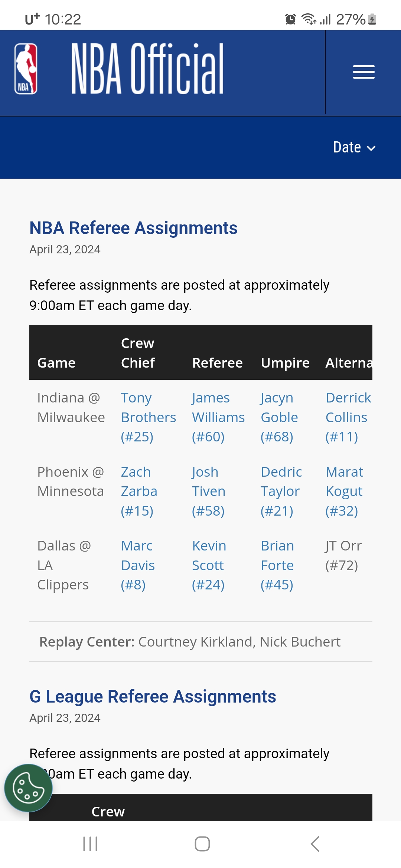The width and height of the screenshot is (401, 868).
Task: Expand the Date dropdown
Action: pyautogui.click(x=354, y=148)
